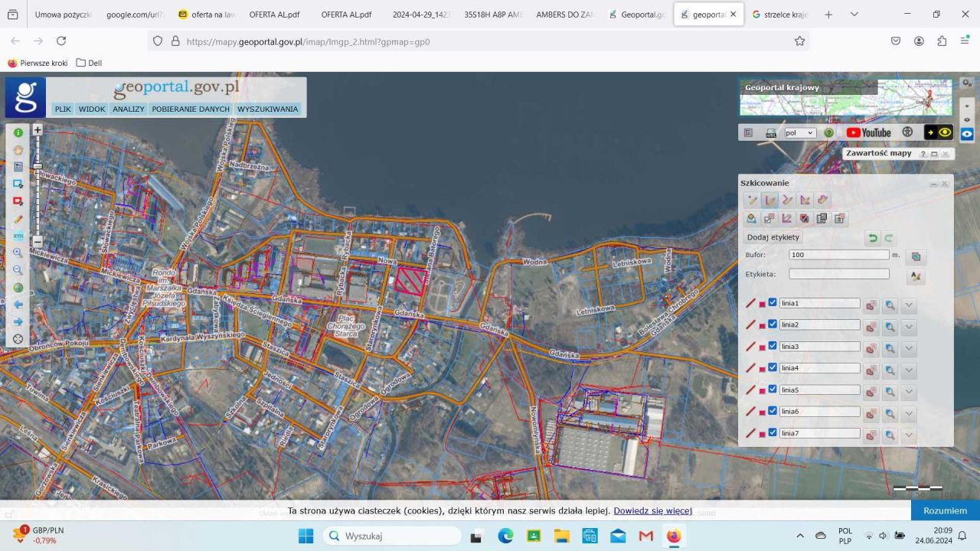The width and height of the screenshot is (980, 551).
Task: Select the pencil sketch tool in left toolbar
Action: 18,219
